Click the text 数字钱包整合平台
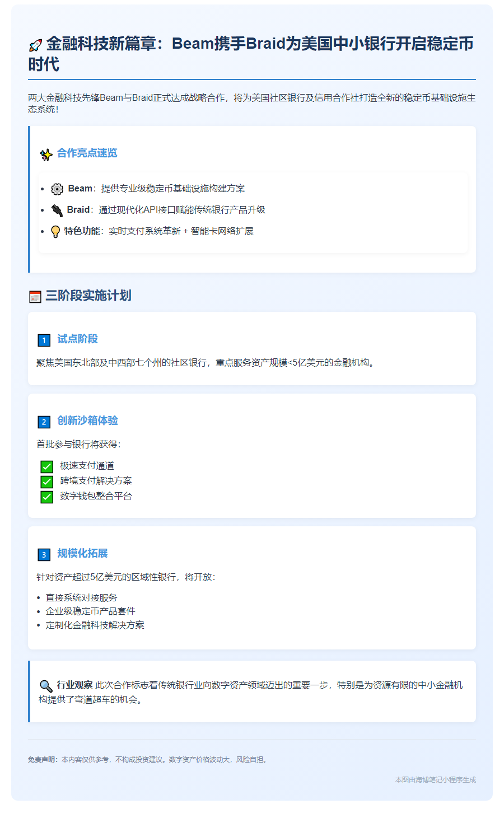The image size is (504, 818). tap(96, 496)
